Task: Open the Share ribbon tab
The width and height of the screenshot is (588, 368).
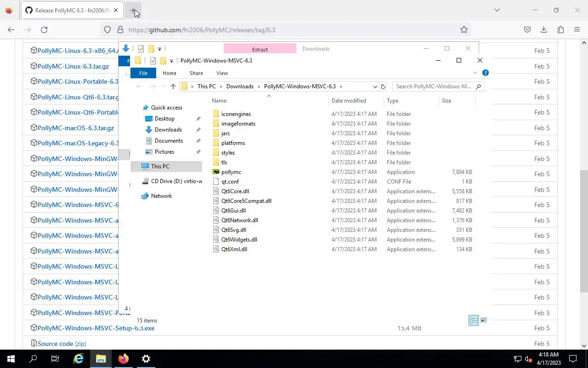Action: (x=196, y=73)
